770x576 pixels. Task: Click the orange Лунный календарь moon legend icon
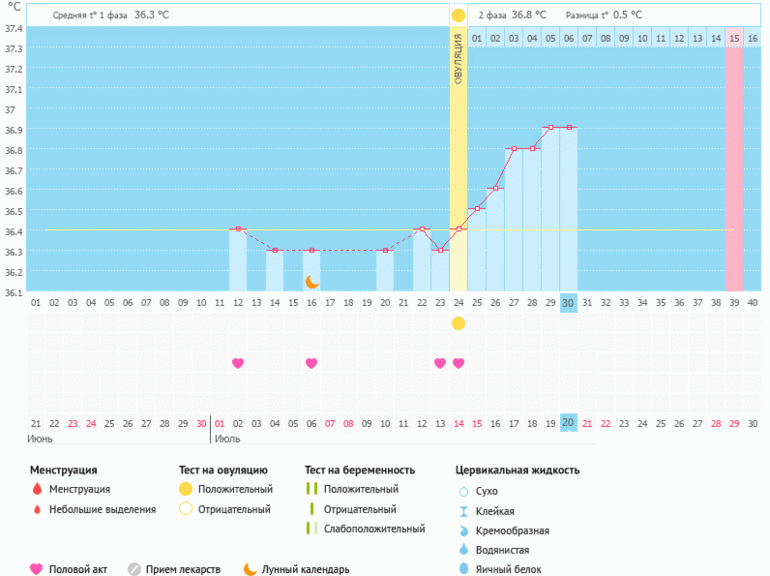[250, 569]
